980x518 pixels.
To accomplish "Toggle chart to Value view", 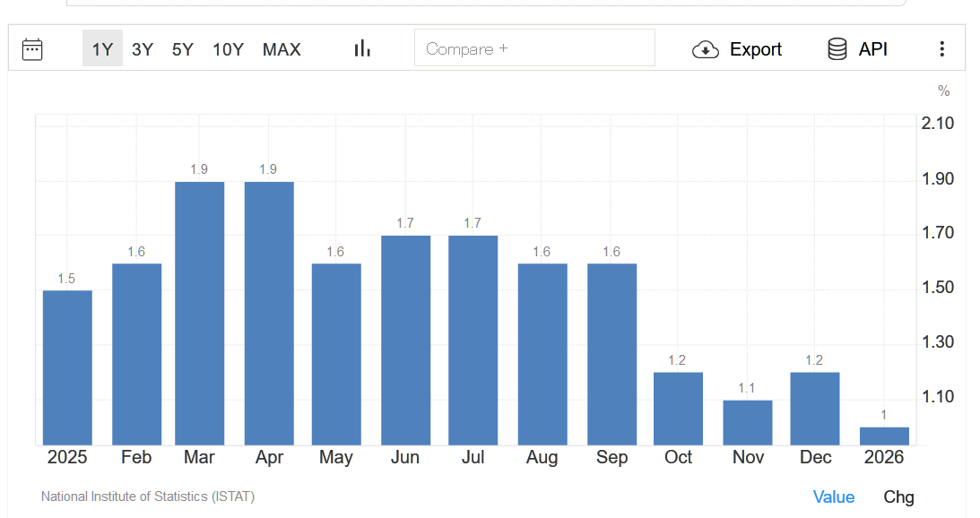I will pyautogui.click(x=833, y=496).
